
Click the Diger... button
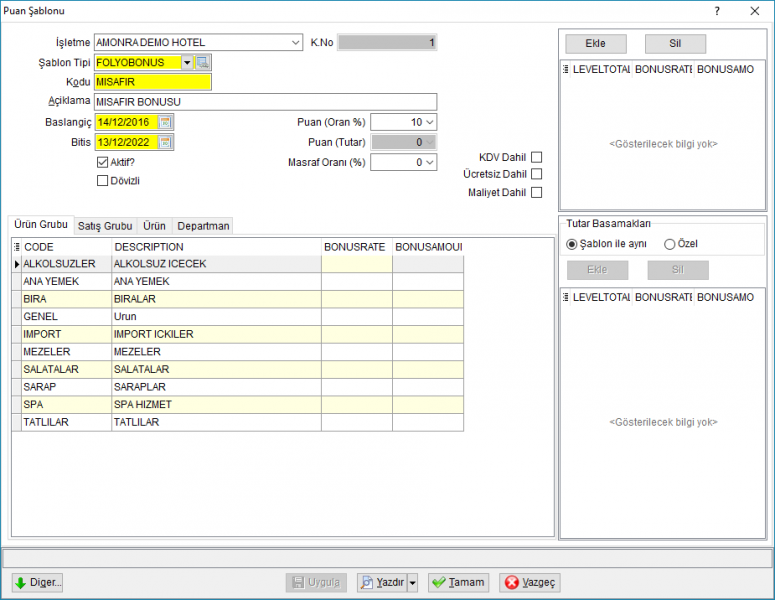(38, 582)
